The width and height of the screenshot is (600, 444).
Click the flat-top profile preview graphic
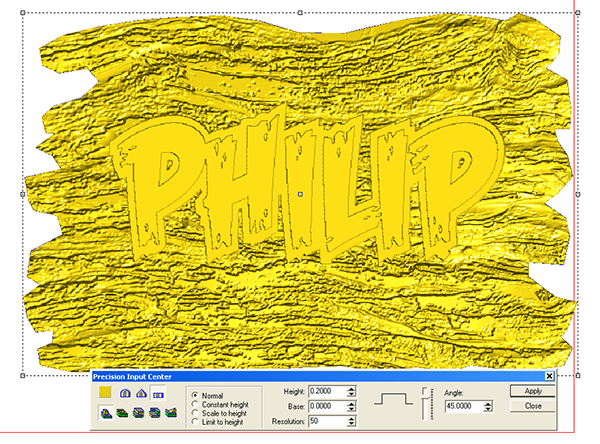(393, 399)
